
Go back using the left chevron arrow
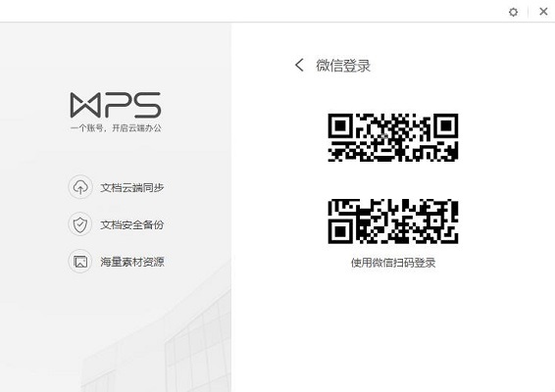click(x=299, y=65)
